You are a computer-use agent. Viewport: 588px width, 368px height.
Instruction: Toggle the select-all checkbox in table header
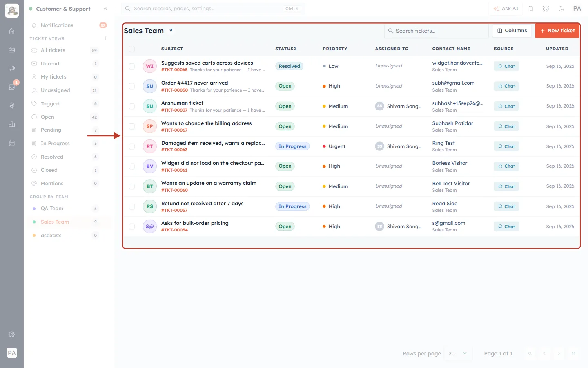coord(131,49)
